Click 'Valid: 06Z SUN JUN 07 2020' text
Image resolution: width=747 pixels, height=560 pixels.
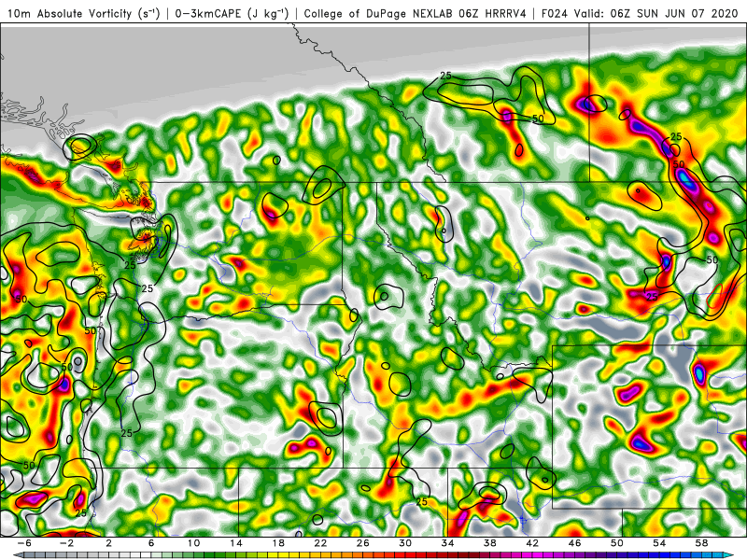655,13
